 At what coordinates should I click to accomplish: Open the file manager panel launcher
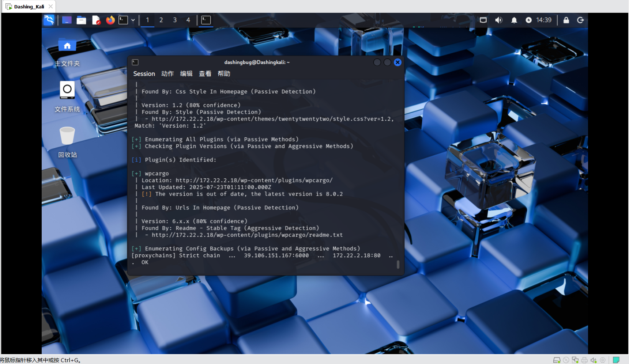tap(81, 20)
